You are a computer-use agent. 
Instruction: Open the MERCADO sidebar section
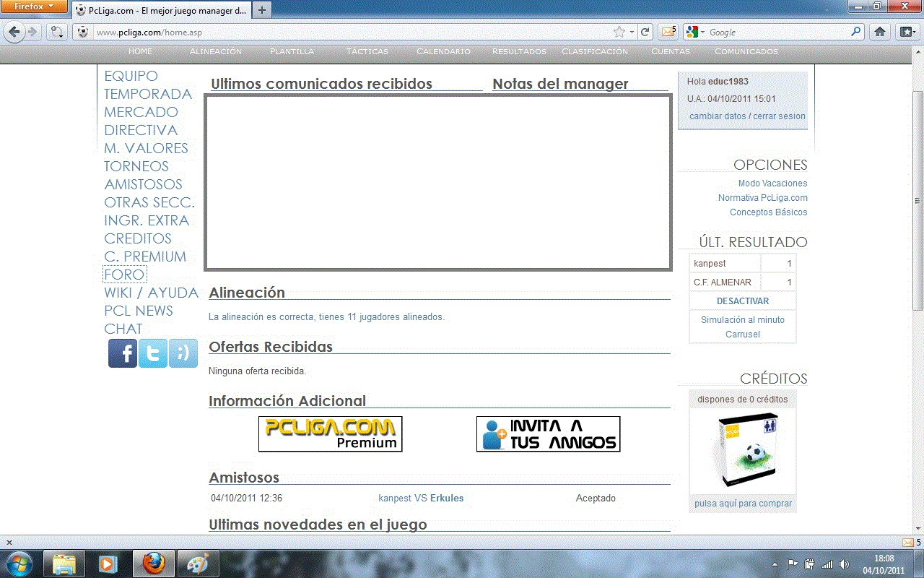pyautogui.click(x=141, y=112)
